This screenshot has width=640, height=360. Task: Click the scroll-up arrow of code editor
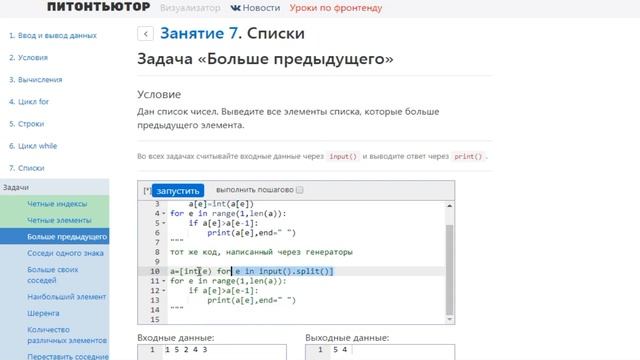[x=449, y=206]
